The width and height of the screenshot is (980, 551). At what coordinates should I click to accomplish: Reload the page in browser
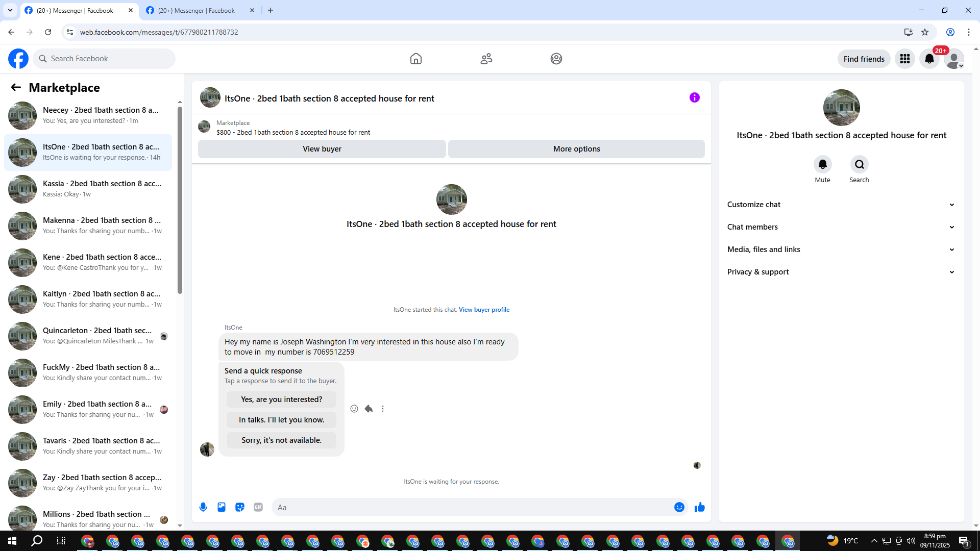coord(48,32)
